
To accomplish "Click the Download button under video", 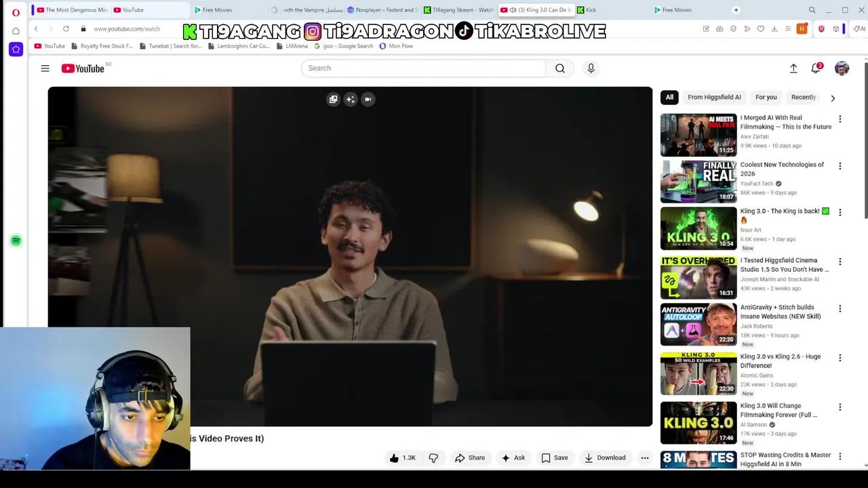I will 605,458.
